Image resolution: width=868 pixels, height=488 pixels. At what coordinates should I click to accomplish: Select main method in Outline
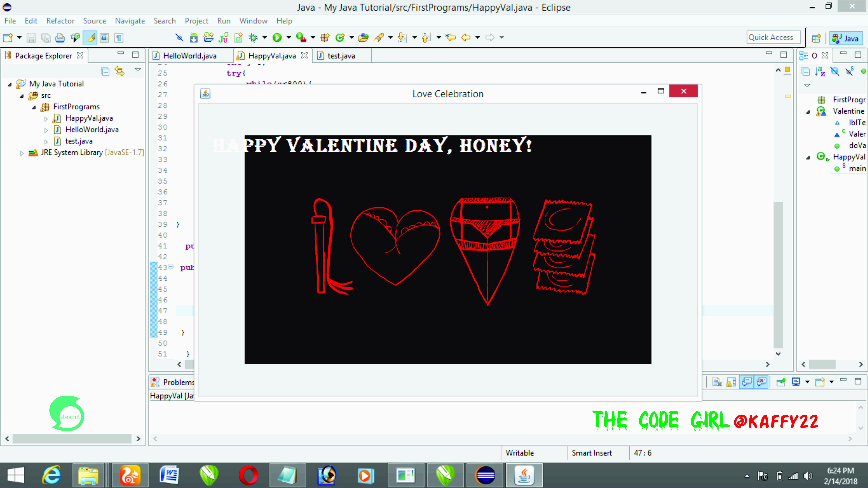pyautogui.click(x=857, y=168)
